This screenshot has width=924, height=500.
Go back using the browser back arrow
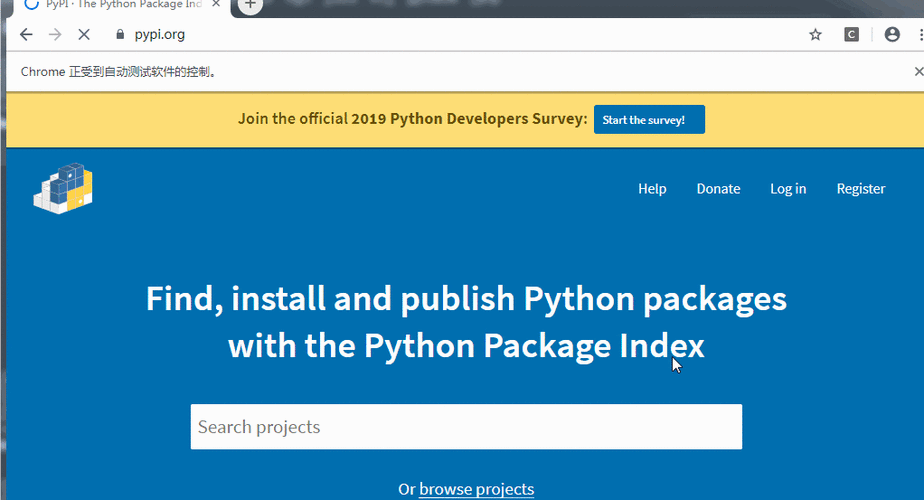click(26, 35)
